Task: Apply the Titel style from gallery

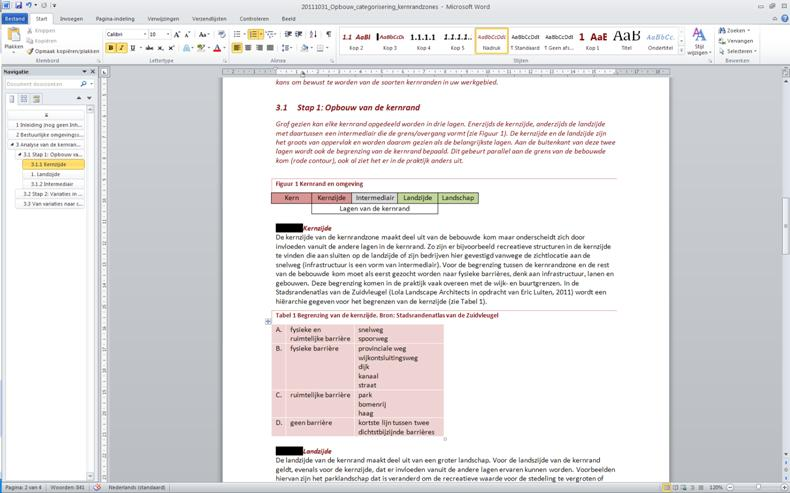Action: (x=627, y=40)
